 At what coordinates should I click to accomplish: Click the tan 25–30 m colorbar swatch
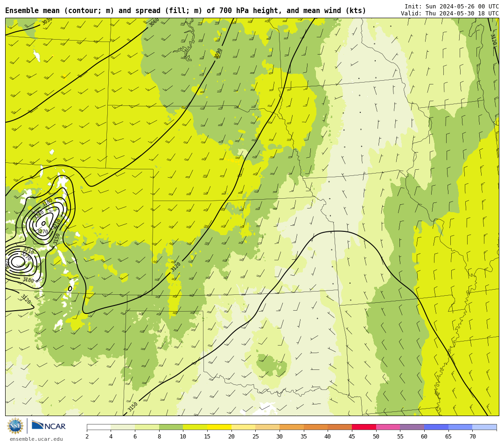tap(267, 427)
